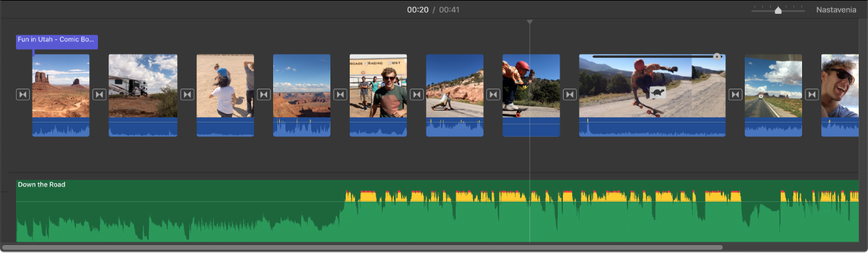Click turtle slow-motion icon on skateboarder clip
Image resolution: width=868 pixels, height=253 pixels.
point(658,93)
